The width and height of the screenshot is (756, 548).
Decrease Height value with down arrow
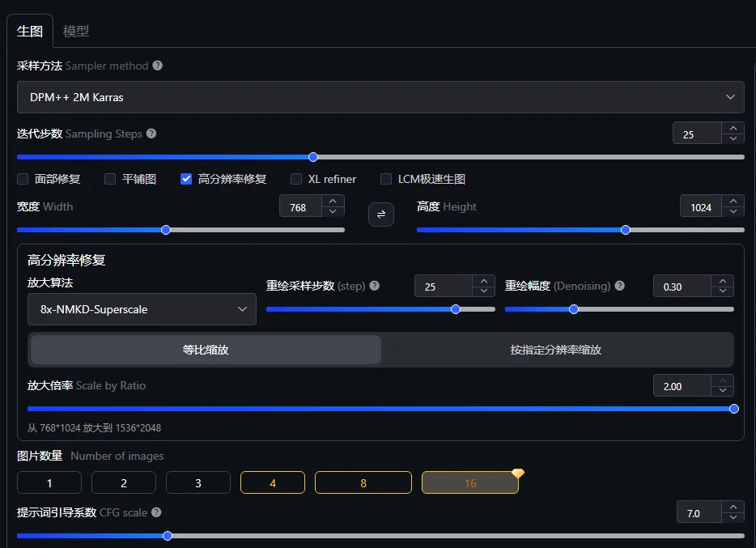coord(733,213)
